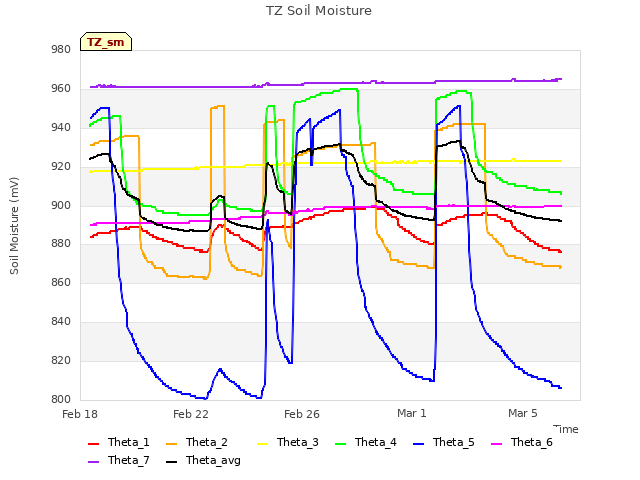Click the 920 y-axis value
Image resolution: width=640 pixels, height=480 pixels.
61,167
